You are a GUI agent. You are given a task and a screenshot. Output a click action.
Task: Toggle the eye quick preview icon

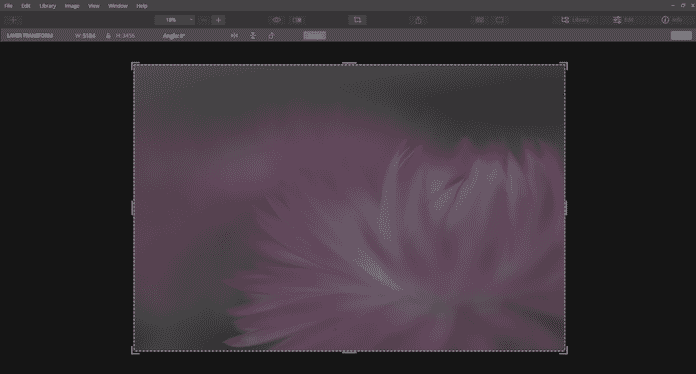[276, 20]
